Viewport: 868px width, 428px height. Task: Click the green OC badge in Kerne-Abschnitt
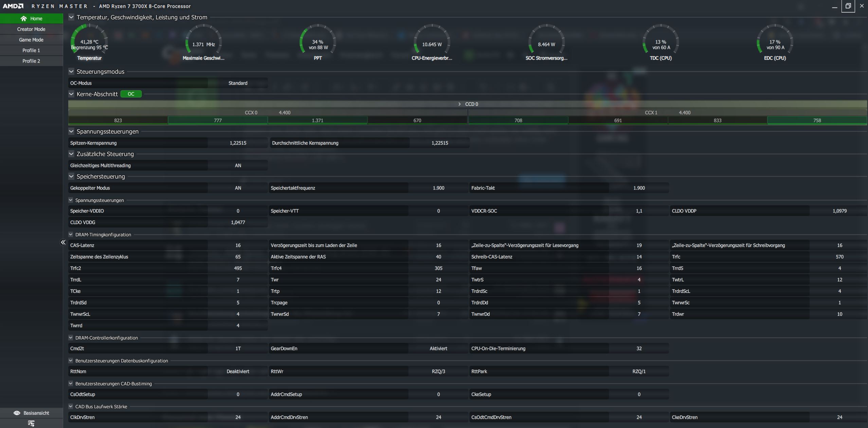point(131,94)
